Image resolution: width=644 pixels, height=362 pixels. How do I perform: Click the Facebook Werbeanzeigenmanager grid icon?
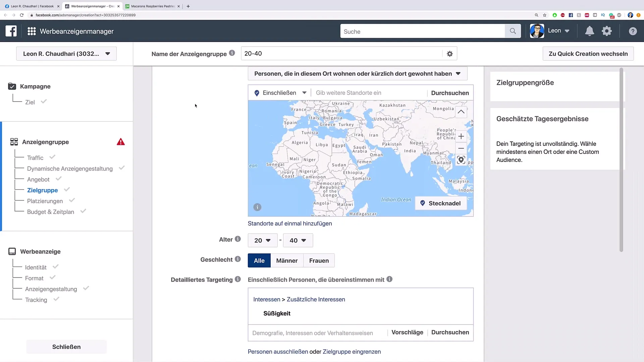tap(32, 31)
